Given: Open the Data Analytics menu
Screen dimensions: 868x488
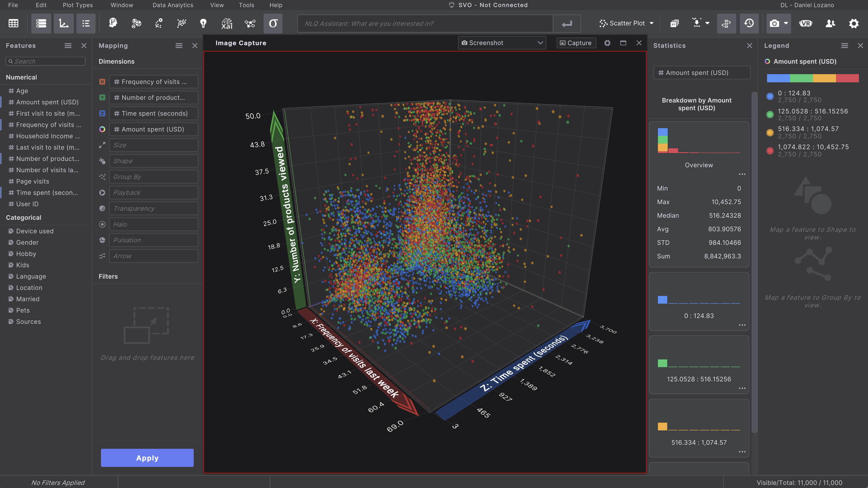Looking at the screenshot, I should coord(173,5).
